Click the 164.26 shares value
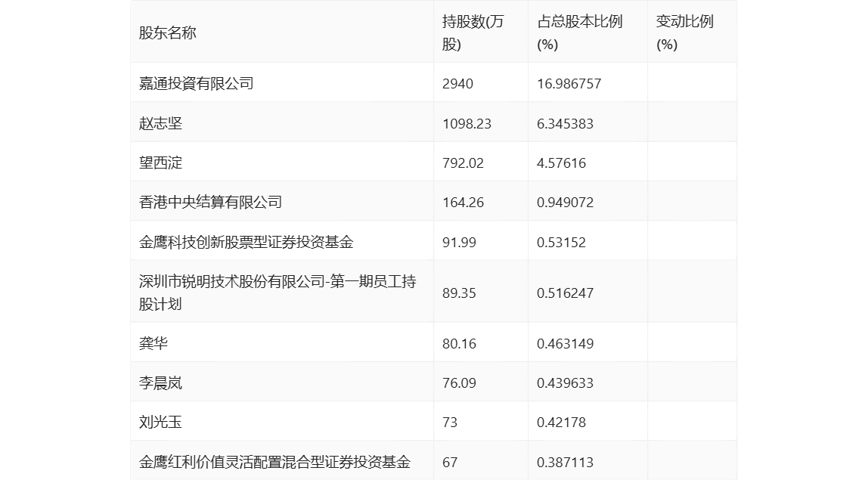Image resolution: width=868 pixels, height=480 pixels. tap(463, 202)
